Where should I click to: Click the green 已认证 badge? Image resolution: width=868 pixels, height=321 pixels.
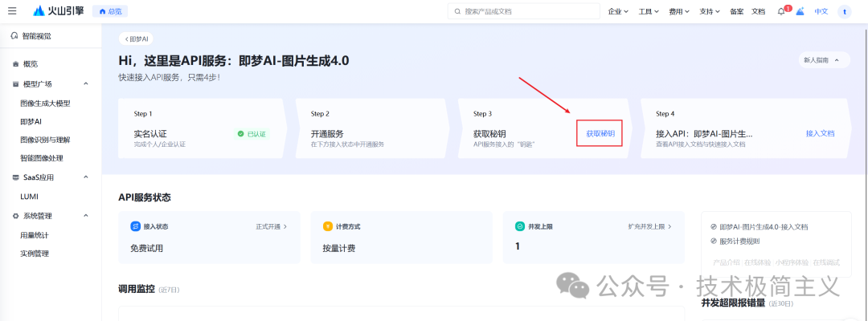[252, 134]
